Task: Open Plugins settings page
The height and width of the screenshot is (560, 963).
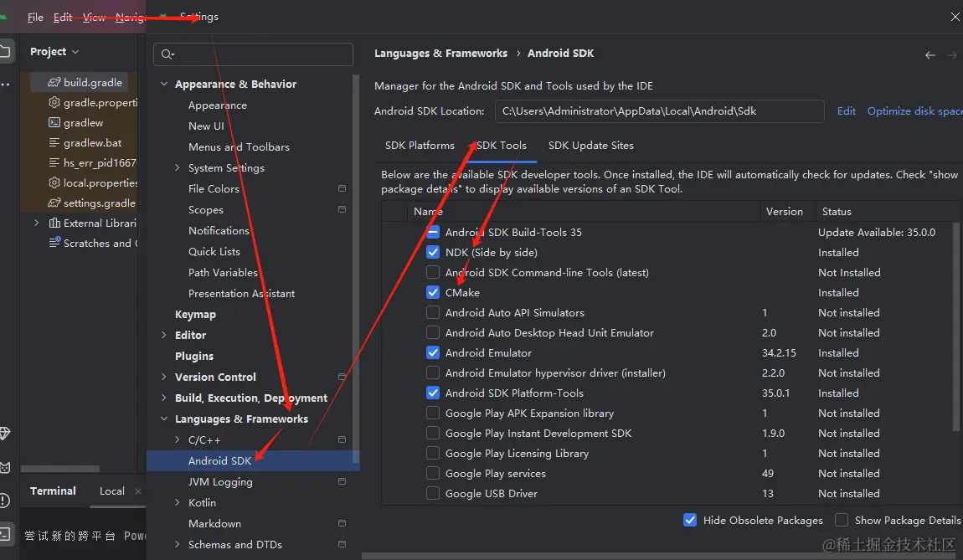Action: click(x=194, y=356)
